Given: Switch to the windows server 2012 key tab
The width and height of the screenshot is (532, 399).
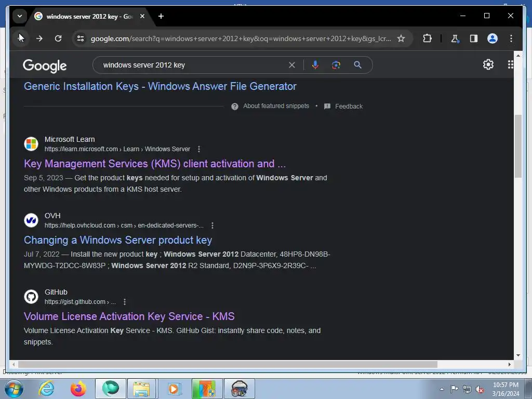Looking at the screenshot, I should pyautogui.click(x=89, y=16).
